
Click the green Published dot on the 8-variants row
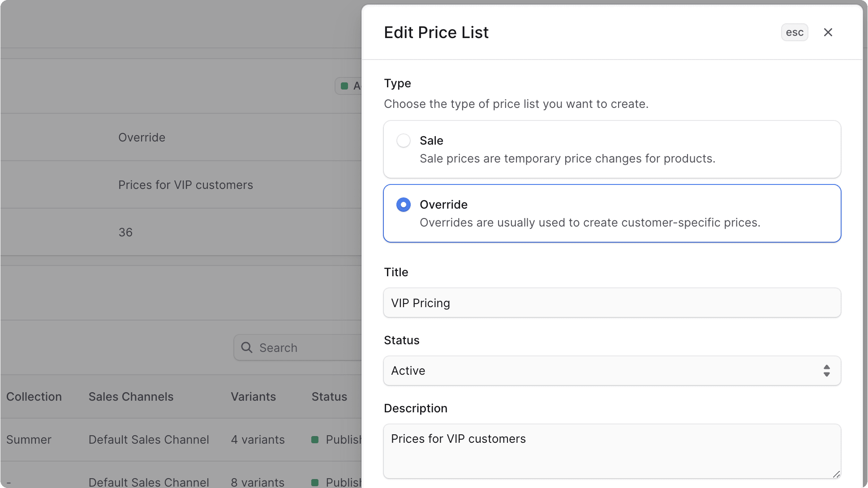click(315, 482)
